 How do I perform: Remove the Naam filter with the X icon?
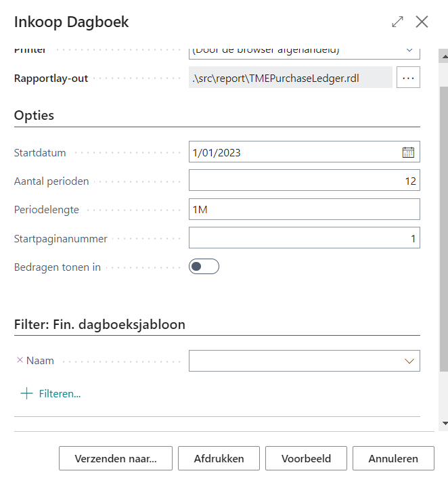pyautogui.click(x=20, y=361)
